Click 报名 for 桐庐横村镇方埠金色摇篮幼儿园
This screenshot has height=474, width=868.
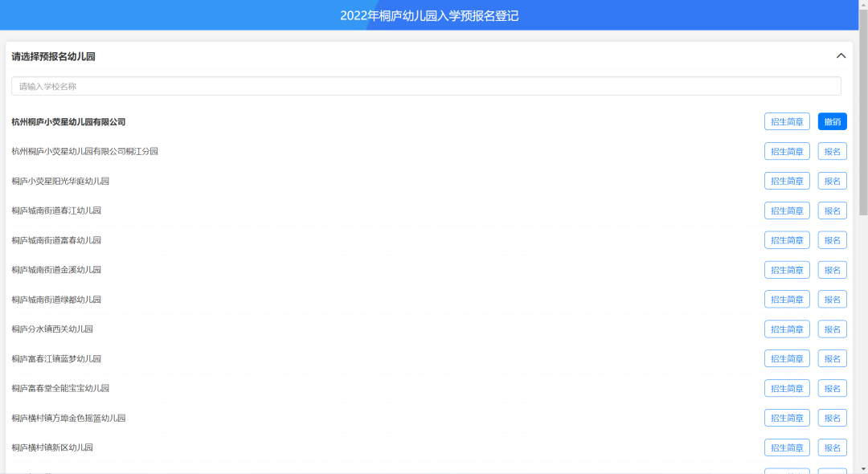[832, 418]
